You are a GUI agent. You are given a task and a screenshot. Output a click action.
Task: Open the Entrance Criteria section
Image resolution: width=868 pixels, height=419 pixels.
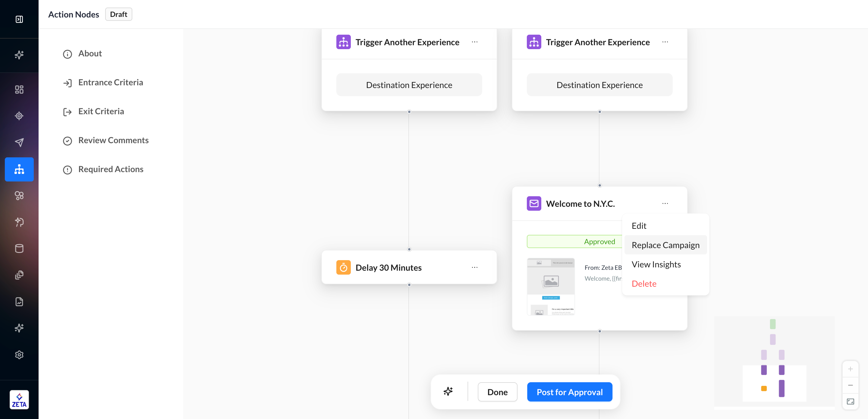pos(111,82)
